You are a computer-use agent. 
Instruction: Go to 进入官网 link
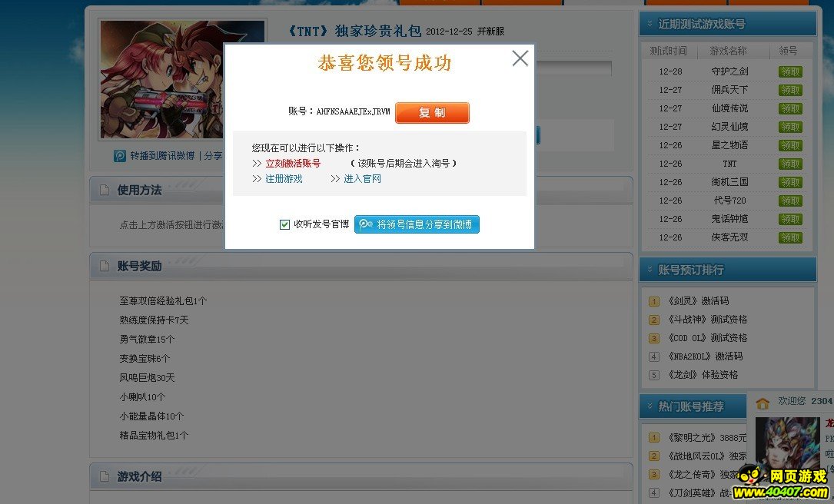coord(362,179)
